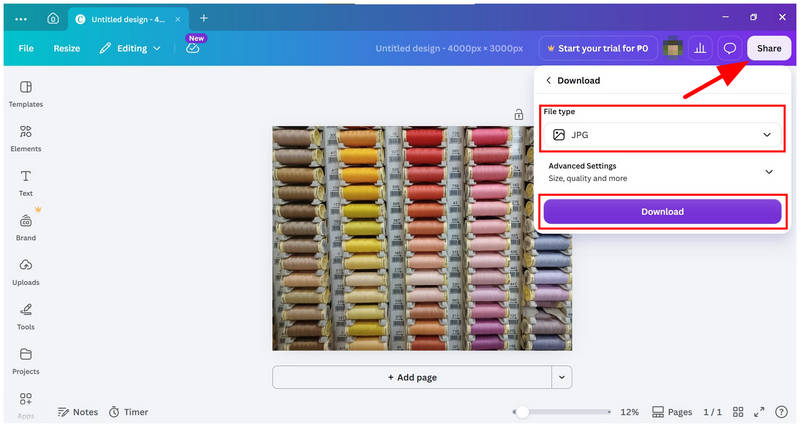The height and width of the screenshot is (427, 800).
Task: Open the Apps panel
Action: point(26,405)
